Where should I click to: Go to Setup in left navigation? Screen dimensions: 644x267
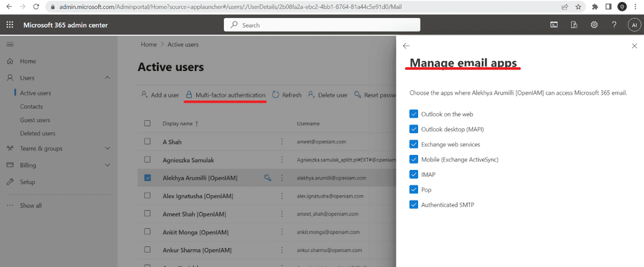pos(27,182)
